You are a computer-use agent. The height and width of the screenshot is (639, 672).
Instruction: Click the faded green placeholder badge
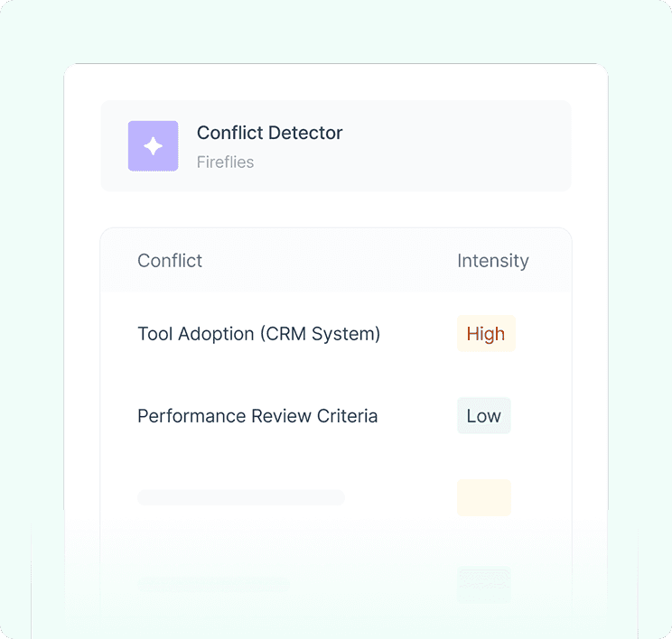point(484,585)
